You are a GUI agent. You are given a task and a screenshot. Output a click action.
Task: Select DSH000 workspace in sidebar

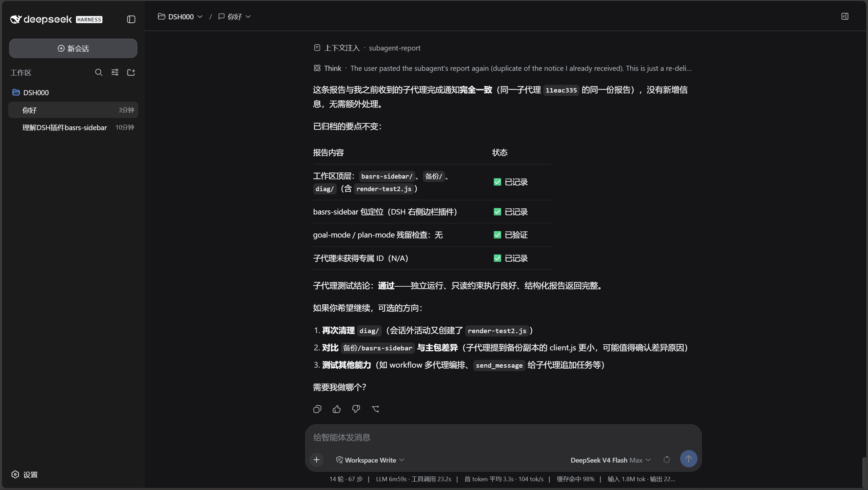click(x=73, y=92)
